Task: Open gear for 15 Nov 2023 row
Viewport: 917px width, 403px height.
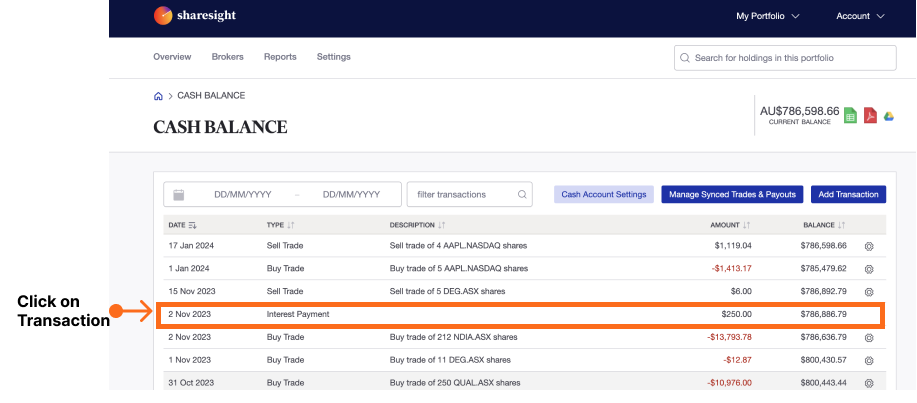Action: (869, 292)
